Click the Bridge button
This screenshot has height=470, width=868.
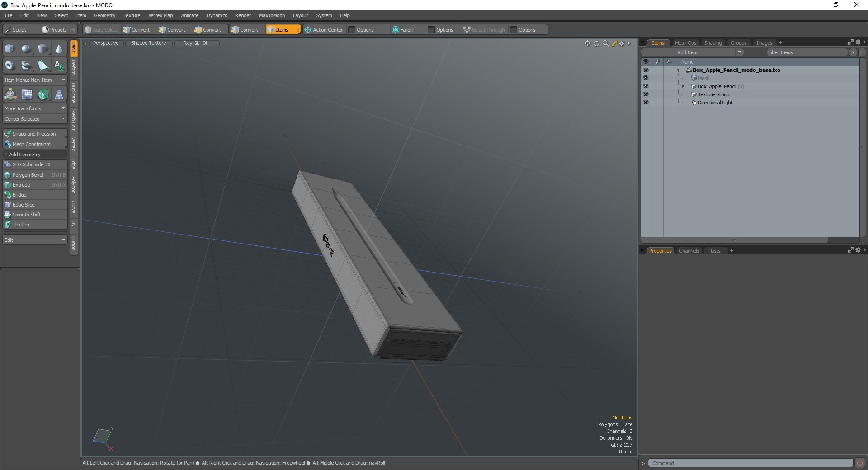(35, 195)
